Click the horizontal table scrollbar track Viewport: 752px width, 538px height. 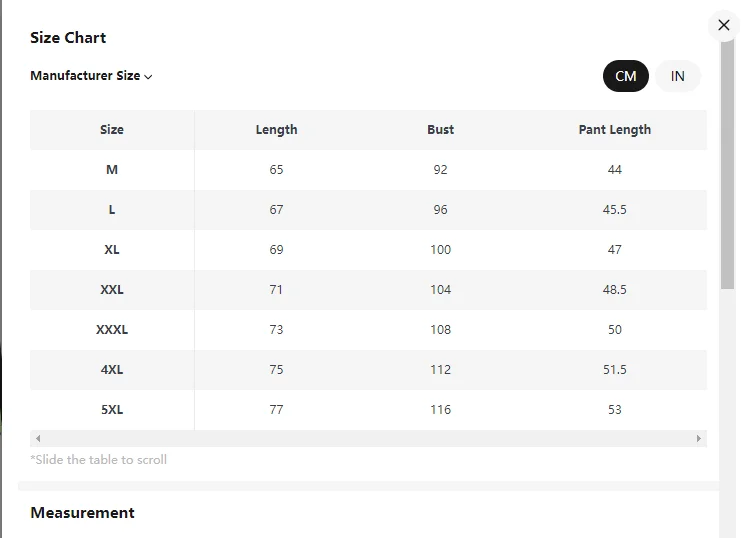pos(368,439)
